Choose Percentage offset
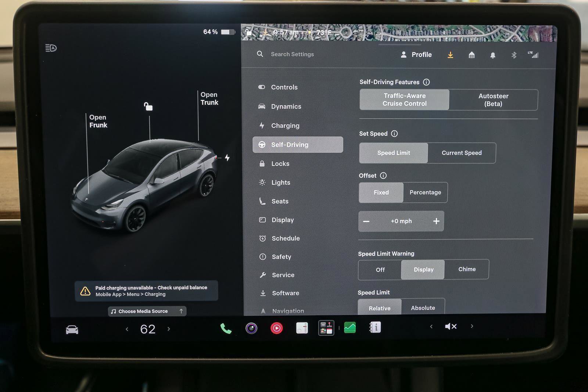588x392 pixels. (x=425, y=193)
